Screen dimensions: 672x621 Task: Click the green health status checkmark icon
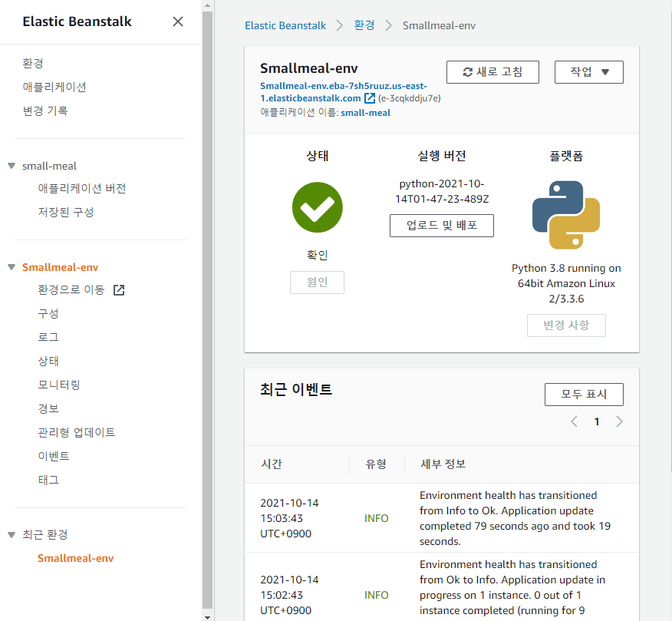[317, 207]
